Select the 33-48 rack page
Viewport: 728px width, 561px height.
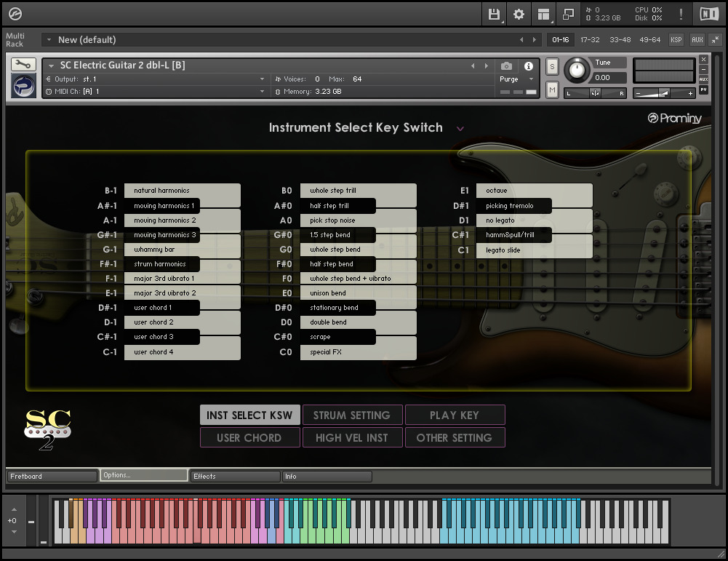(620, 40)
